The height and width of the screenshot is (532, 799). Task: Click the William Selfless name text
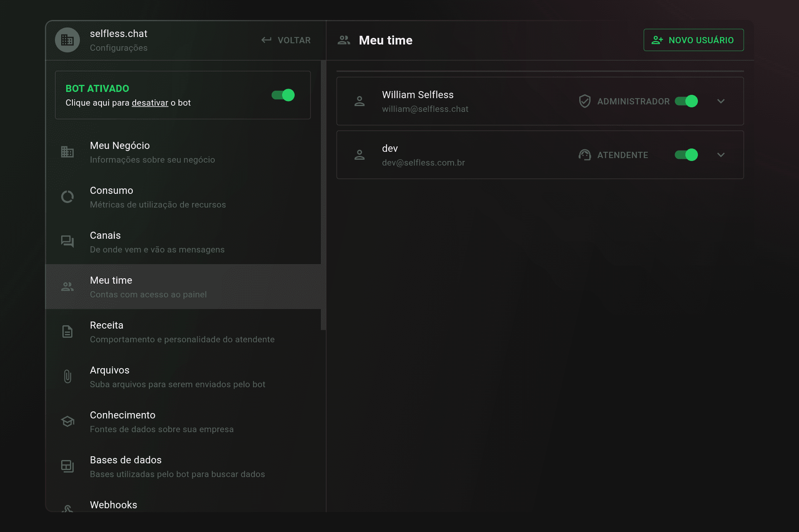418,95
